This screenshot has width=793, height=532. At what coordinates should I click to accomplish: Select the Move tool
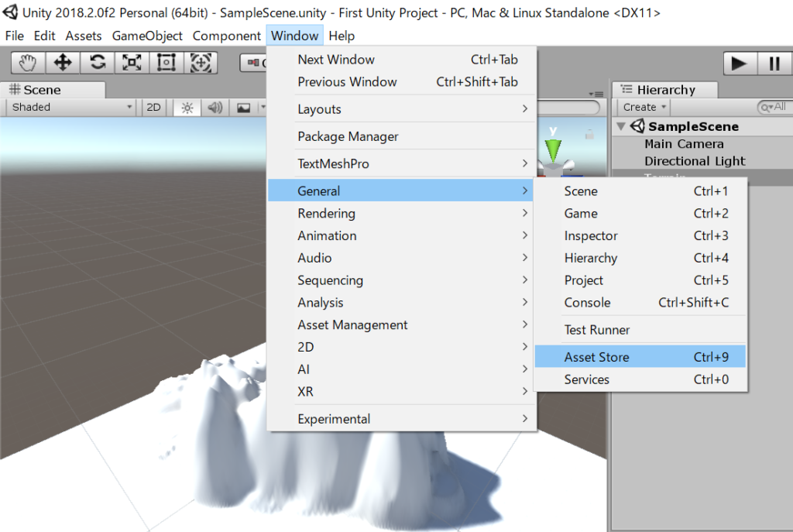[63, 63]
